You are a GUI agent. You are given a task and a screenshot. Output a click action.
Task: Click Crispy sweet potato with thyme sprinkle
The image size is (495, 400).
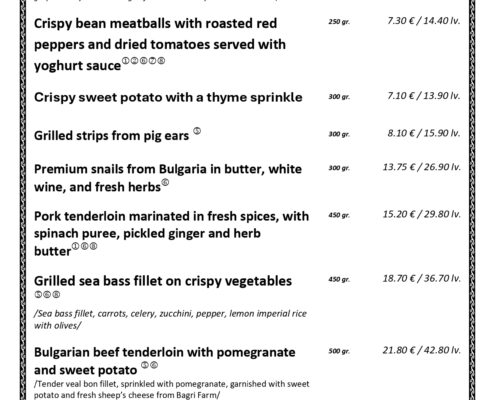click(x=168, y=97)
